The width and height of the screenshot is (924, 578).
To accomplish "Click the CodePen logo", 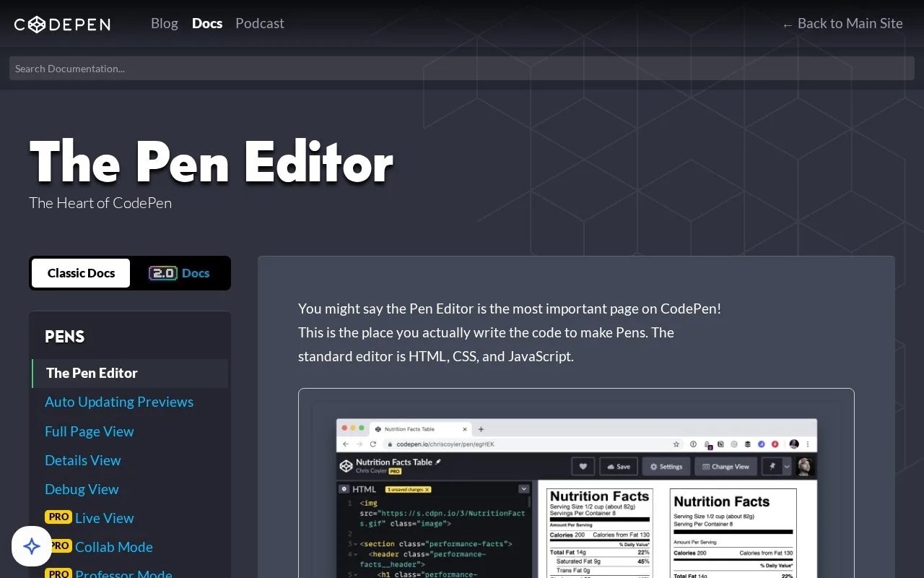I will coord(62,24).
